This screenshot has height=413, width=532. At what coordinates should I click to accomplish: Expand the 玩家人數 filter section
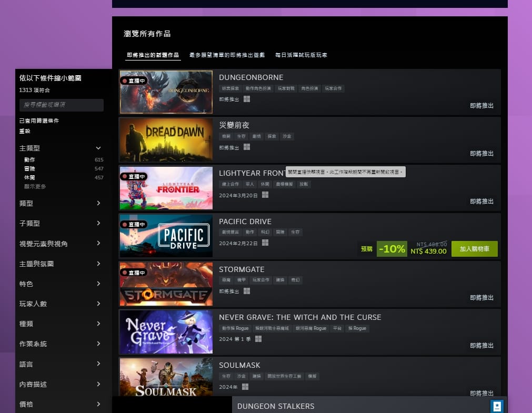tap(98, 304)
